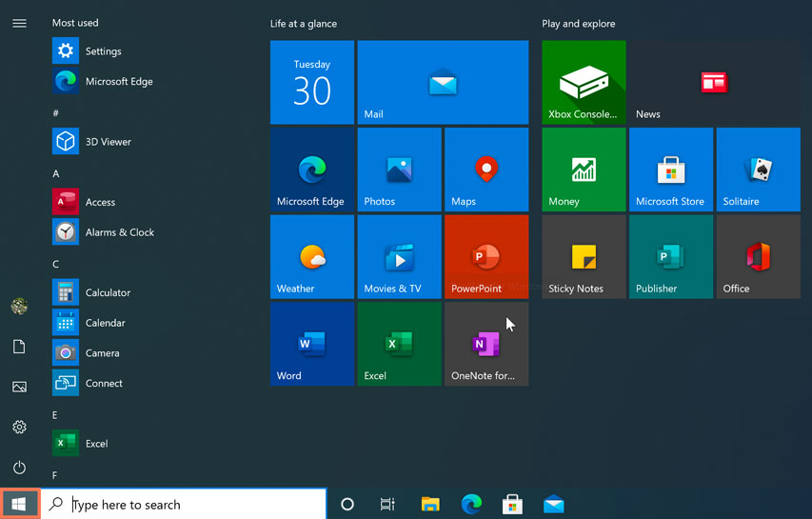Screen dimensions: 812x519
Task: Open the Xbox Console tile
Action: (584, 82)
